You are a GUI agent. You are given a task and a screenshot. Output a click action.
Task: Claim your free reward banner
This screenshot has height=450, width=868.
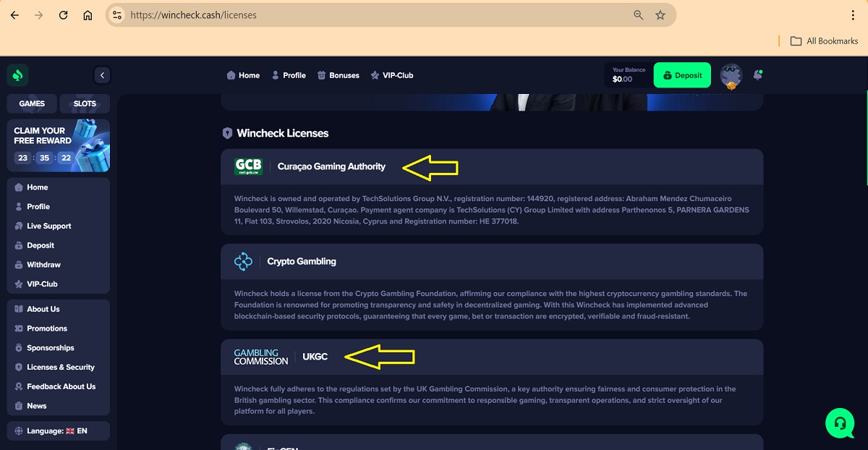(58, 145)
